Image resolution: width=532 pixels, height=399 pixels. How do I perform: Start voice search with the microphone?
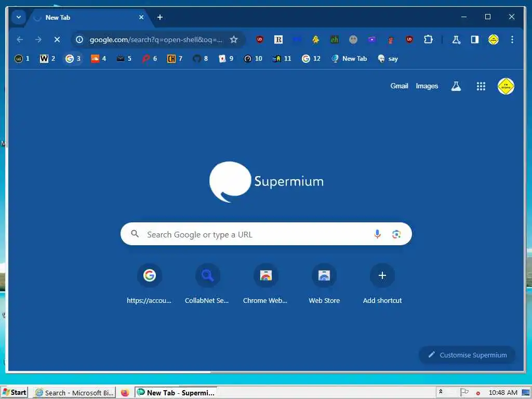(377, 234)
